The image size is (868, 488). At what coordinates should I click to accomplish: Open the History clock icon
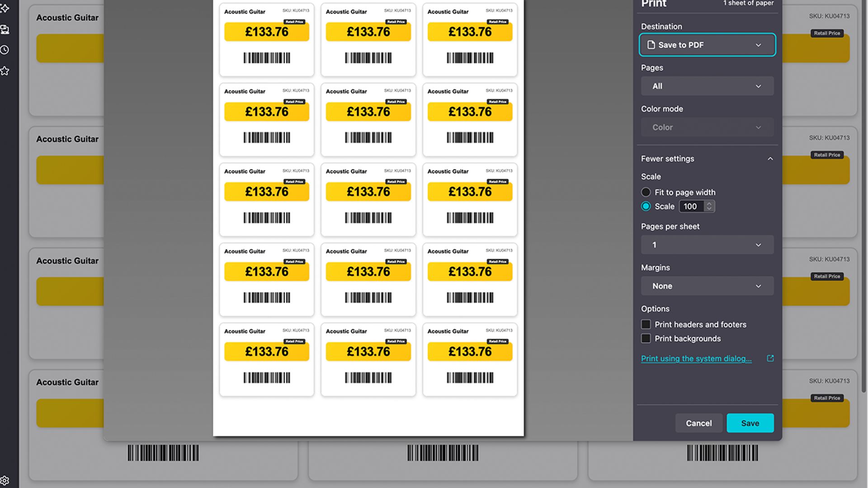click(x=5, y=50)
